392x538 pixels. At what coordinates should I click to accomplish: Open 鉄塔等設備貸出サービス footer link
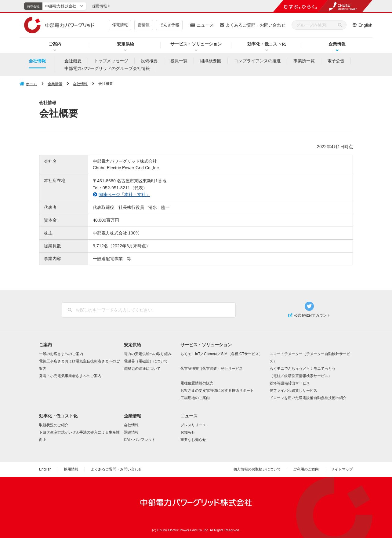[290, 383]
